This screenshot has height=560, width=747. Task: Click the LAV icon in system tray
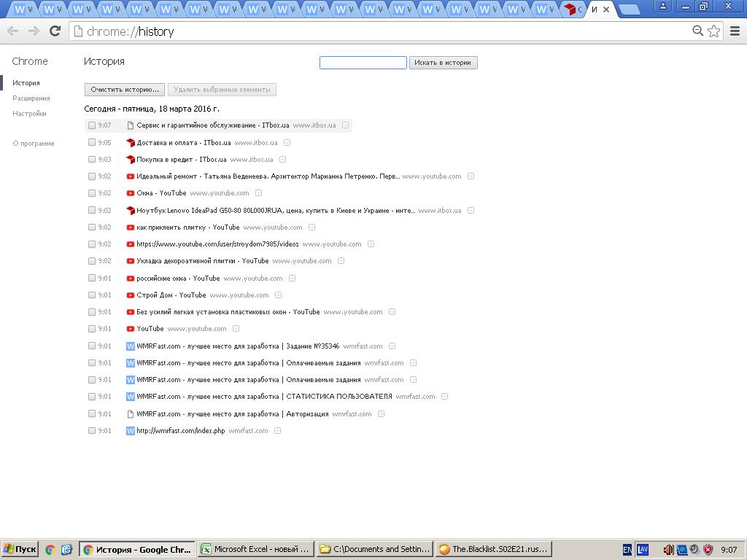click(643, 550)
